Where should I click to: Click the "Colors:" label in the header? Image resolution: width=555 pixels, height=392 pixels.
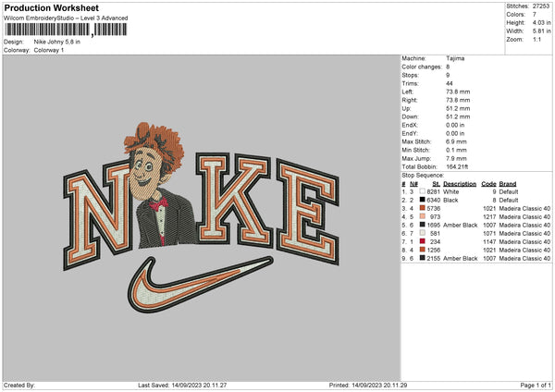pos(515,15)
